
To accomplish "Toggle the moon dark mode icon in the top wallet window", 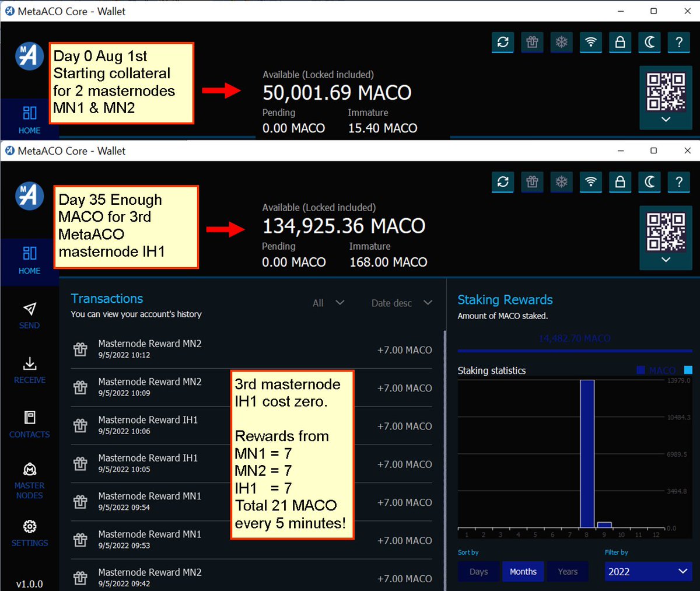I will click(x=650, y=42).
